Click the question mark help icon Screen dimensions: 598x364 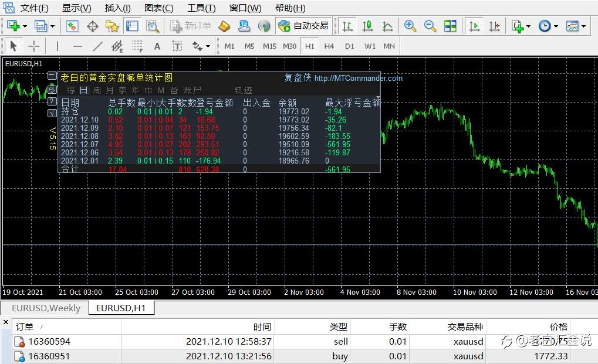point(52,101)
